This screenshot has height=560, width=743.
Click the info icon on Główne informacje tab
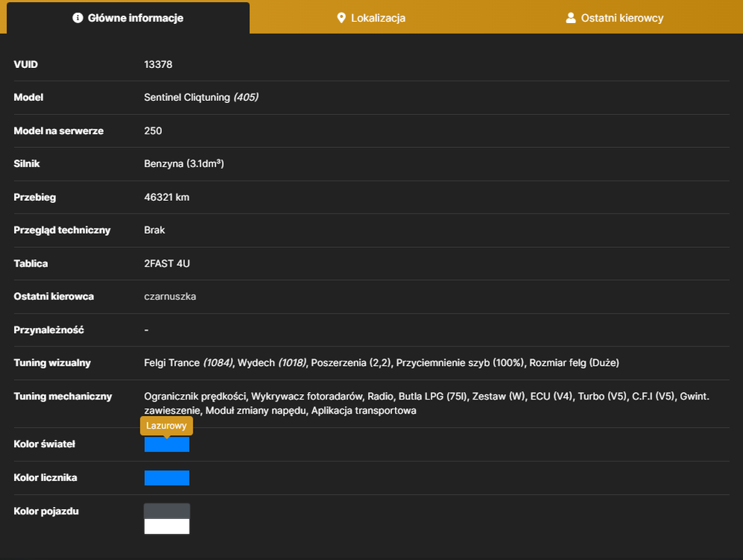[x=78, y=18]
